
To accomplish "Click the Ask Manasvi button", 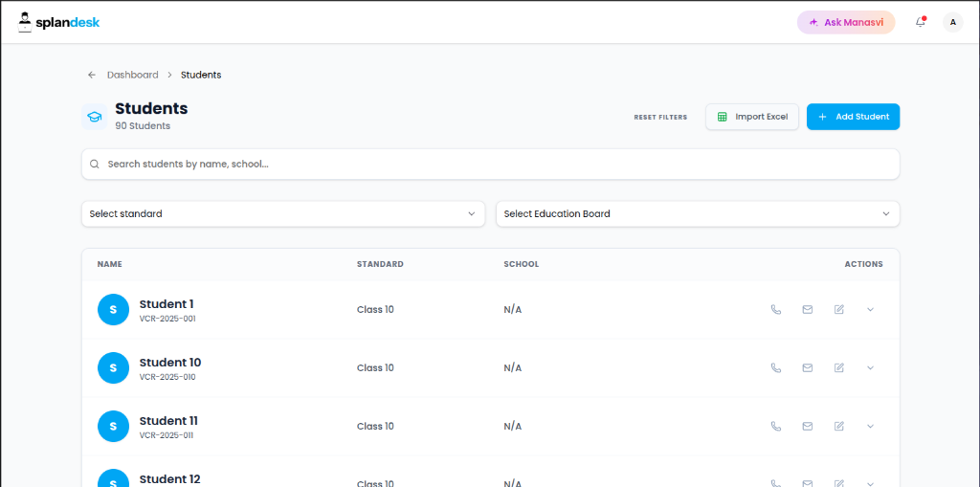I will pyautogui.click(x=846, y=23).
